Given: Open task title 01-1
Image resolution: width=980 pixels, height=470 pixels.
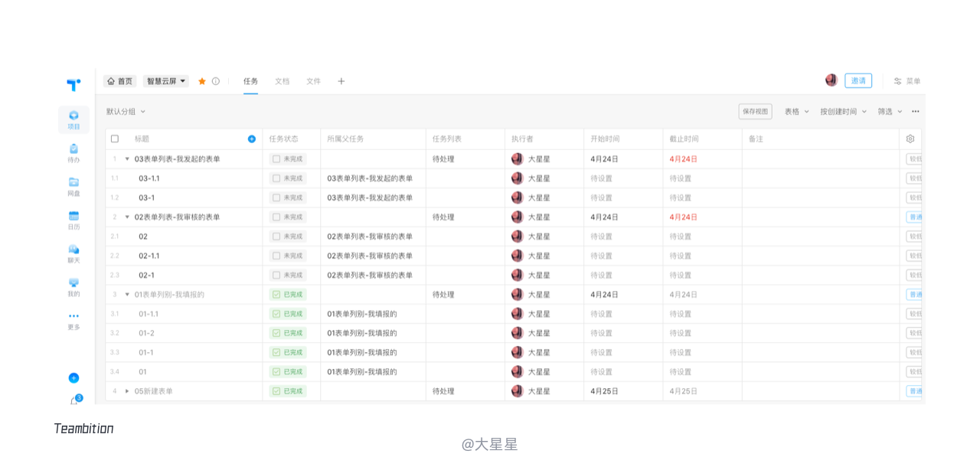Looking at the screenshot, I should coord(146,352).
